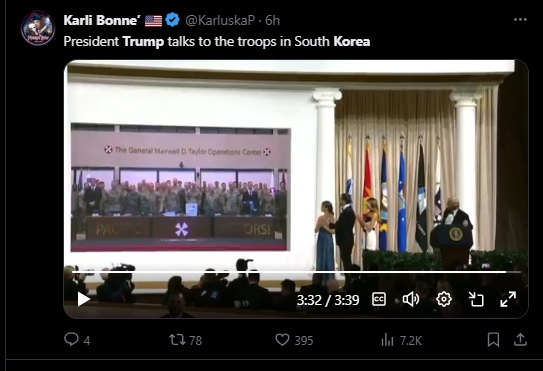
Task: Seek on the video progress bar
Action: tap(296, 272)
